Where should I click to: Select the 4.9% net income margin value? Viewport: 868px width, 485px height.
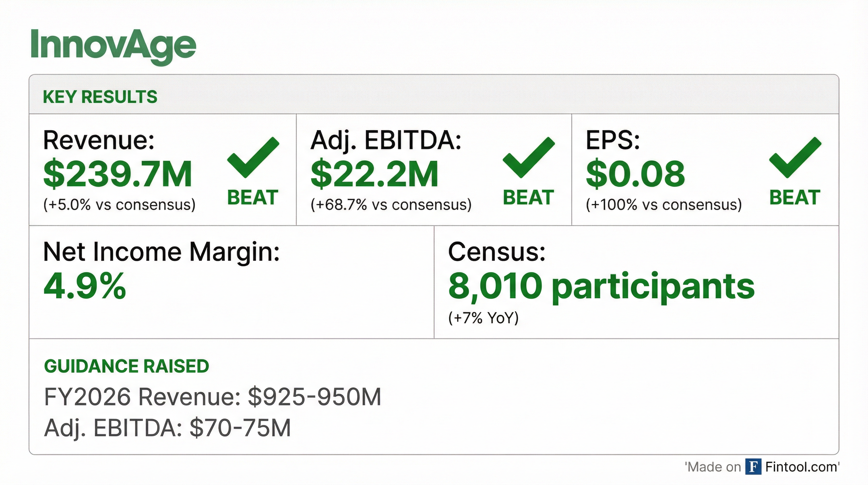tap(85, 286)
